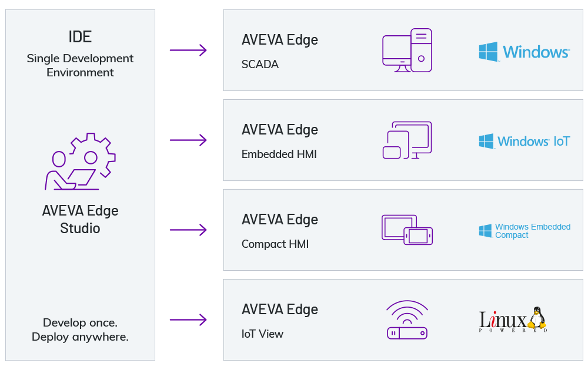Select the AVEVA Edge Embedded HMI heading

(280, 130)
